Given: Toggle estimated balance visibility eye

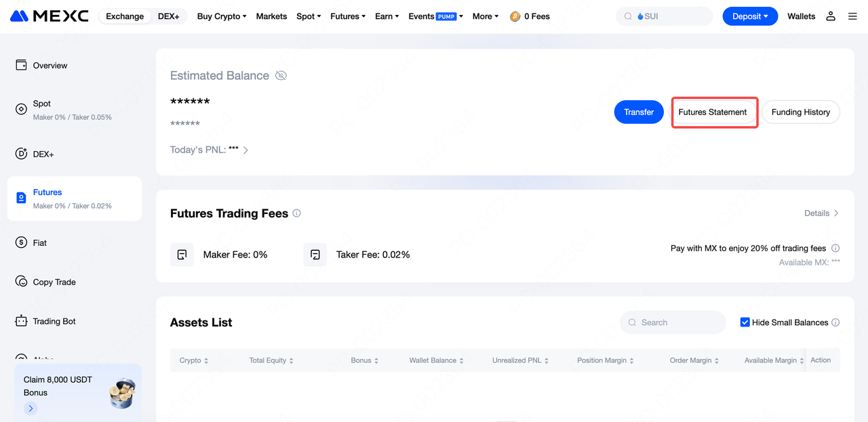Looking at the screenshot, I should 281,76.
